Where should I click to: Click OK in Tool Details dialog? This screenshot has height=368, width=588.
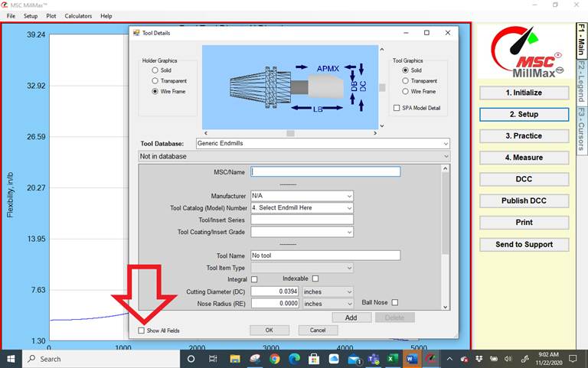[269, 331]
